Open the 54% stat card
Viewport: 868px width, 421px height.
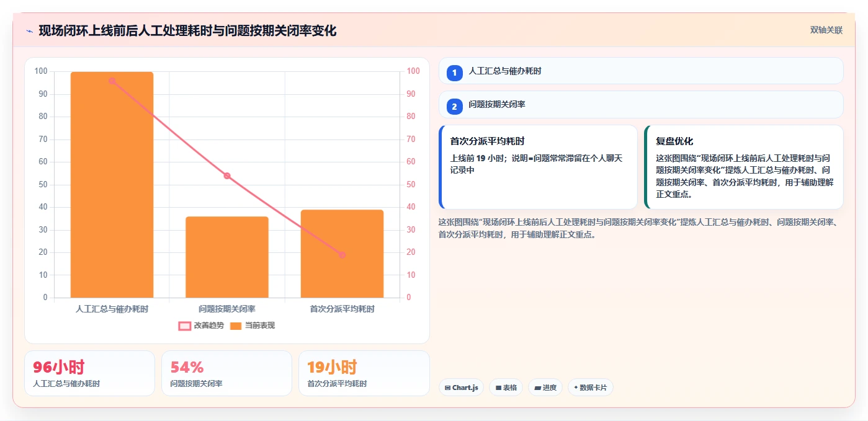[x=226, y=373]
